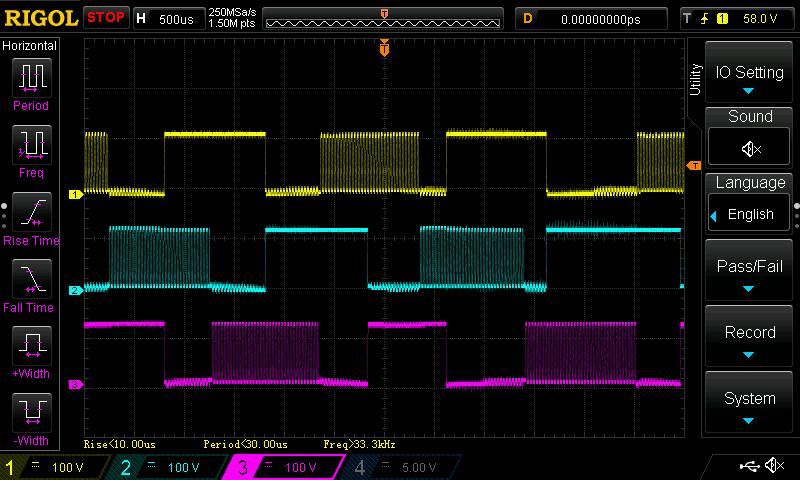Screen dimensions: 800x480
Task: Select the Period measurement icon
Action: tap(32, 78)
